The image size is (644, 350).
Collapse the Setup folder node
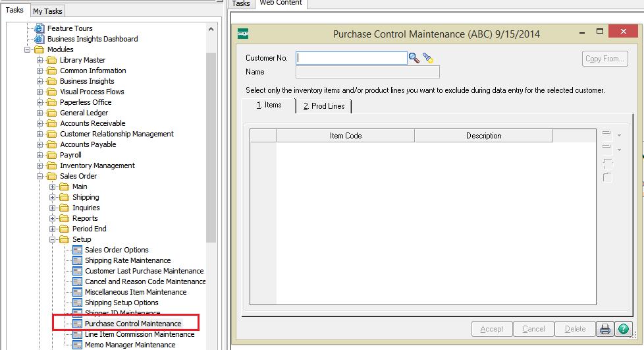coord(53,239)
